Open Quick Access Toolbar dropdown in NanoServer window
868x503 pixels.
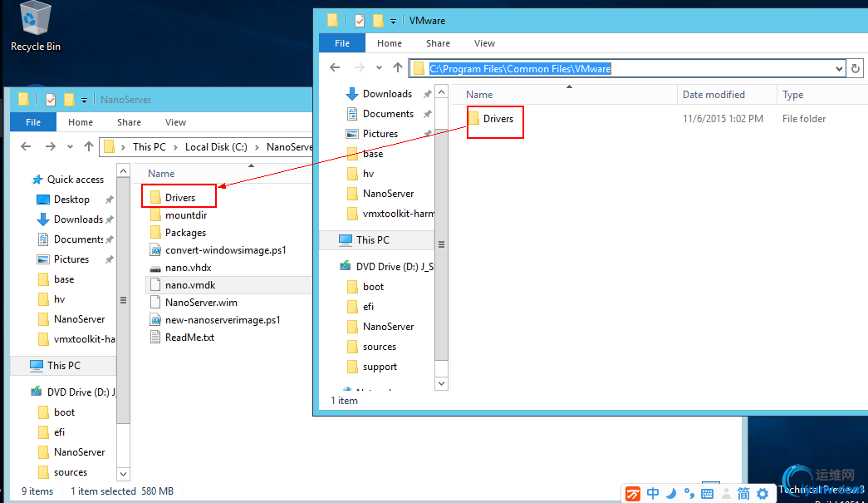click(x=84, y=101)
